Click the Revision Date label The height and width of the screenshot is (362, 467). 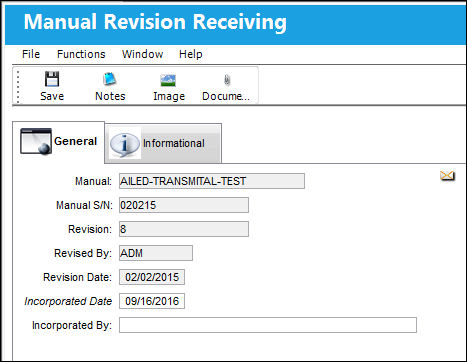[x=77, y=277]
